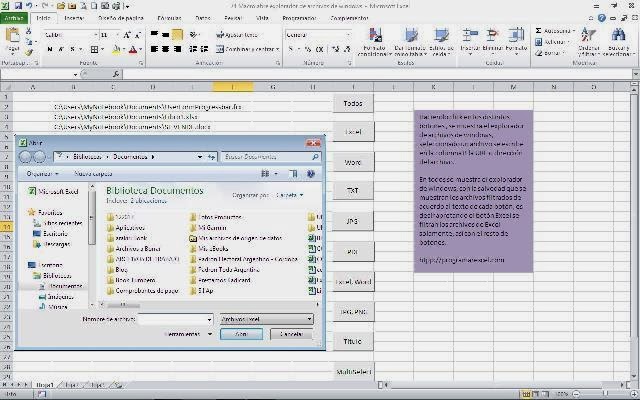Click the percent style icon
Image resolution: width=640 pixels, height=400 pixels.
click(x=308, y=49)
